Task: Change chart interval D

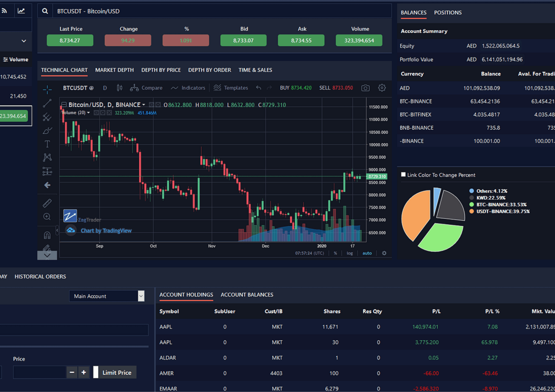Action: tap(105, 88)
